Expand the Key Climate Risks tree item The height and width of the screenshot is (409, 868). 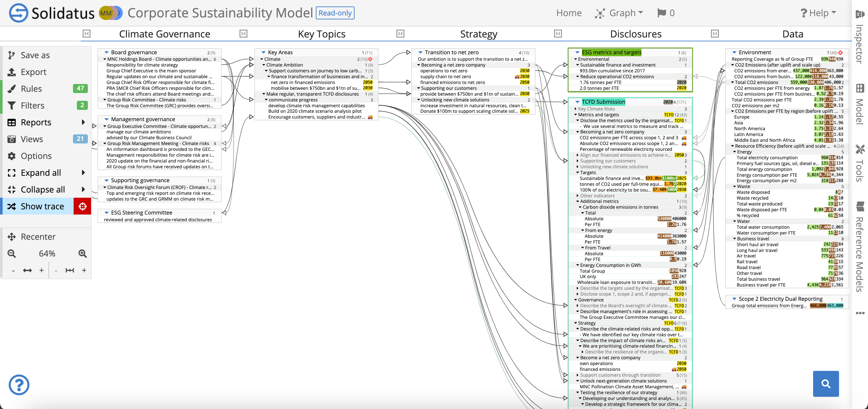coord(575,109)
